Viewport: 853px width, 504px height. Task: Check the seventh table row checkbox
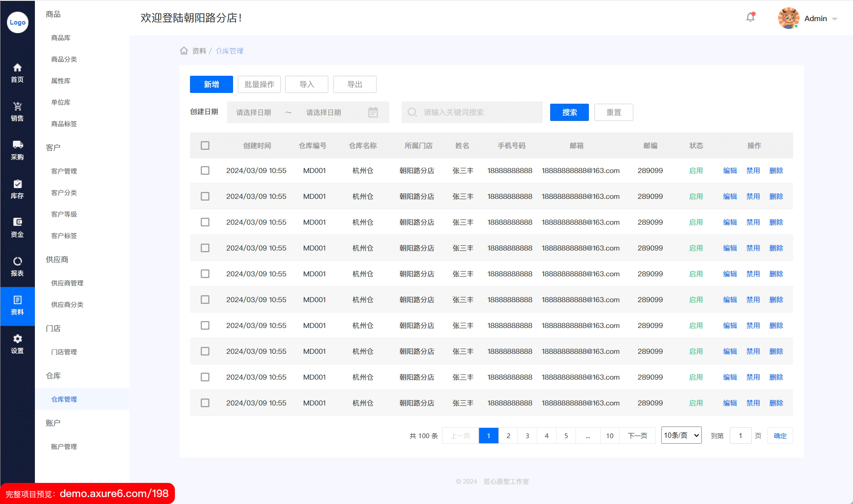pos(205,325)
